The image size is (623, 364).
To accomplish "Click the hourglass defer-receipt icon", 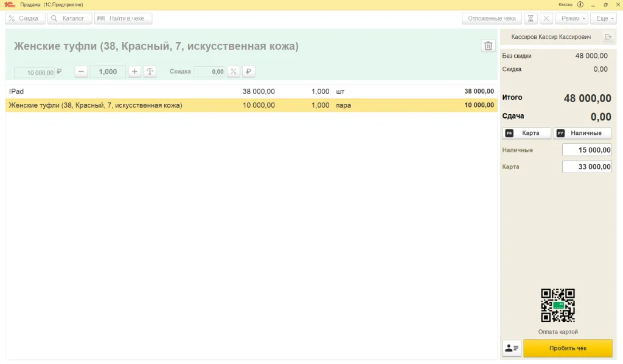I will pos(531,18).
